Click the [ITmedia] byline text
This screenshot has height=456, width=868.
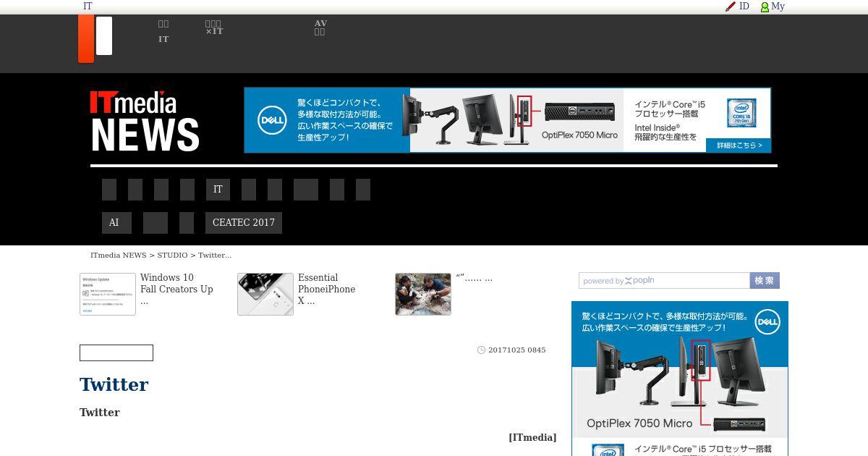coord(532,437)
